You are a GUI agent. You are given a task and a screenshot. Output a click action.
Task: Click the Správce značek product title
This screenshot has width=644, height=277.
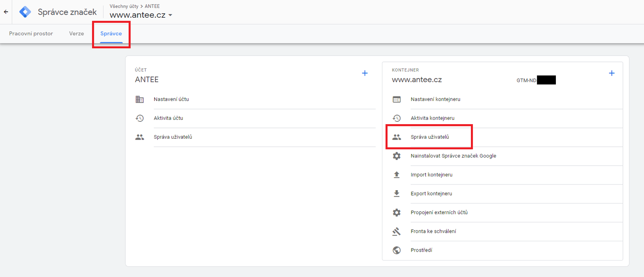click(x=67, y=12)
